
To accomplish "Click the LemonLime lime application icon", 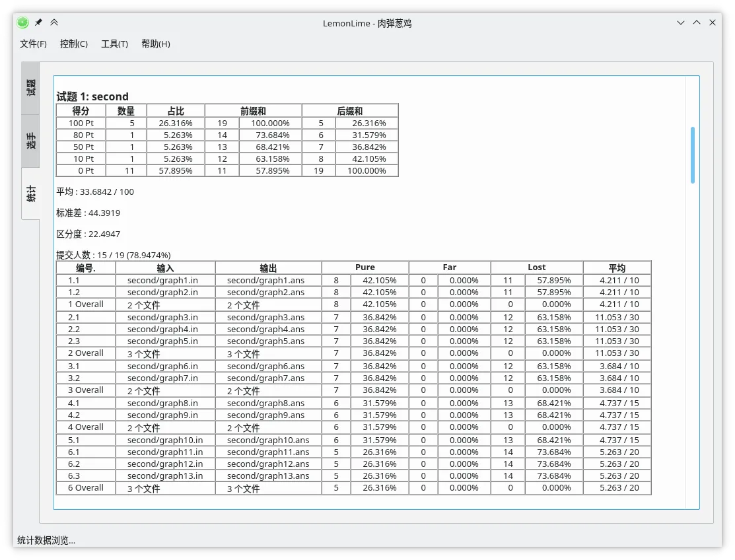I will (22, 22).
